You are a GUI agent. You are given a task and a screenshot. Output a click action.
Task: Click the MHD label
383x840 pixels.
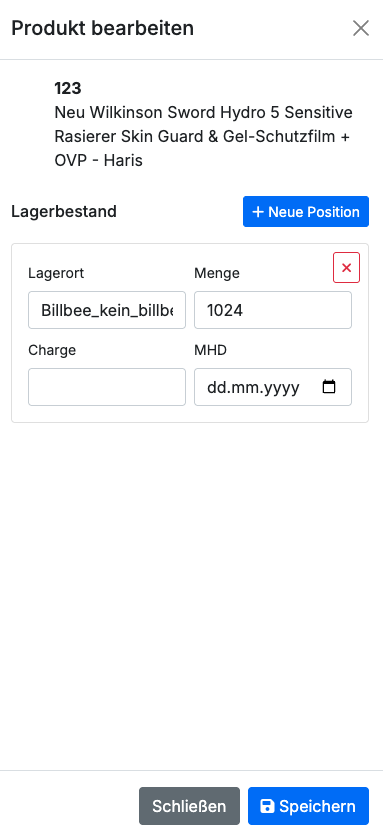click(211, 350)
